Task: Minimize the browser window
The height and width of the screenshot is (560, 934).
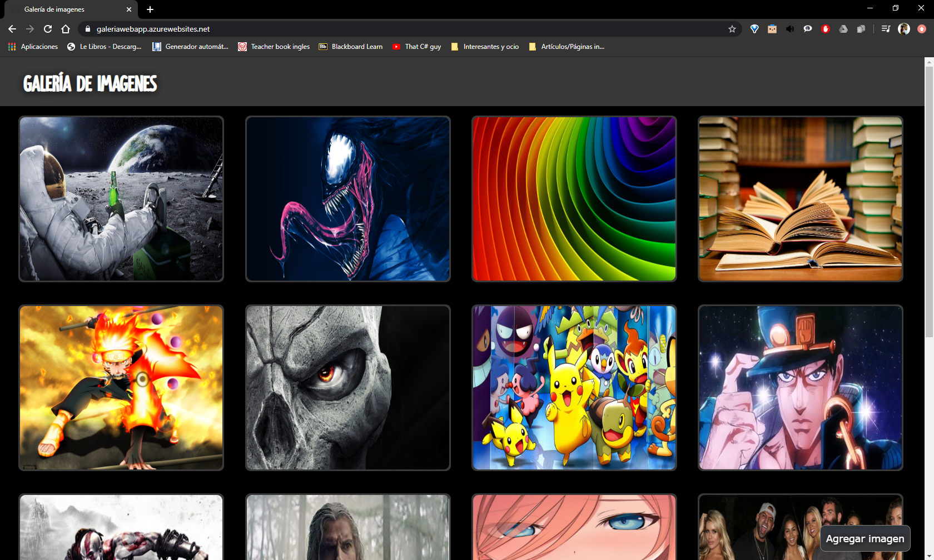Action: tap(870, 8)
